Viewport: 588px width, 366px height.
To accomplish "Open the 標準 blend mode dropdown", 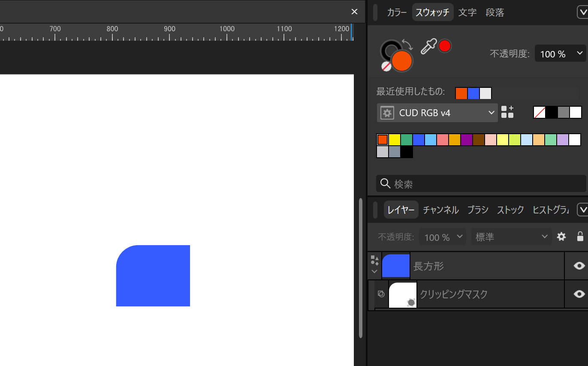I will point(511,236).
